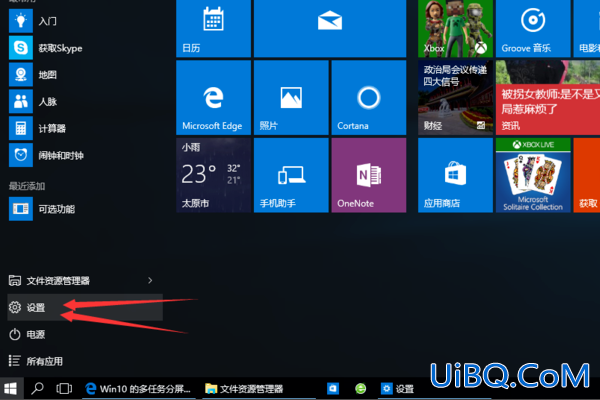This screenshot has width=600, height=400.
Task: Click the Windows Start button
Action: tap(11, 389)
